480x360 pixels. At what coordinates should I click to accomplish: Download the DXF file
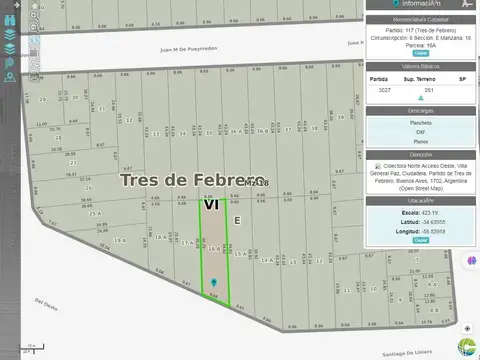[421, 132]
